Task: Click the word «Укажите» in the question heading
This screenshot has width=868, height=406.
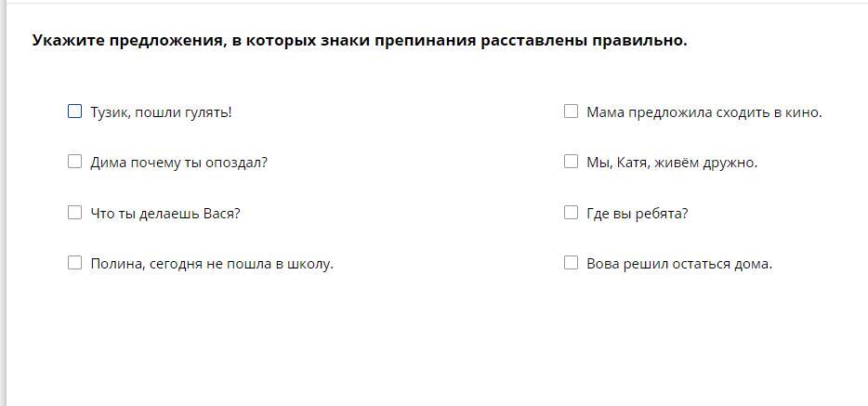Action: click(68, 41)
